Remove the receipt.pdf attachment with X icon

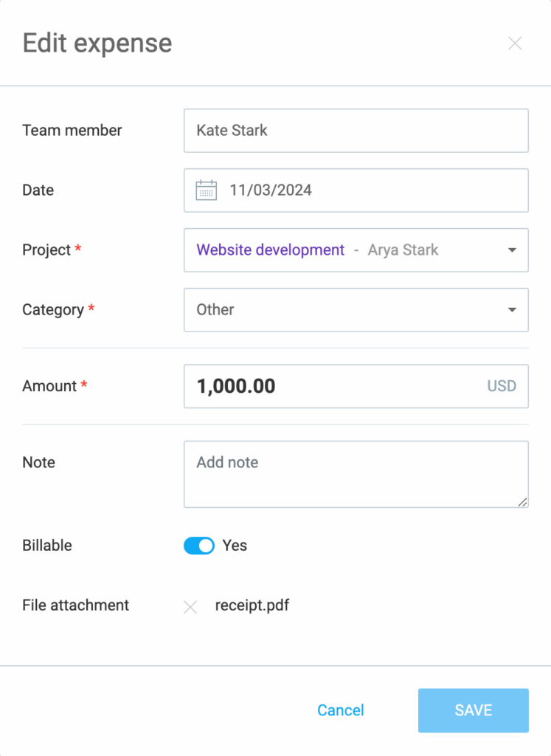tap(190, 607)
